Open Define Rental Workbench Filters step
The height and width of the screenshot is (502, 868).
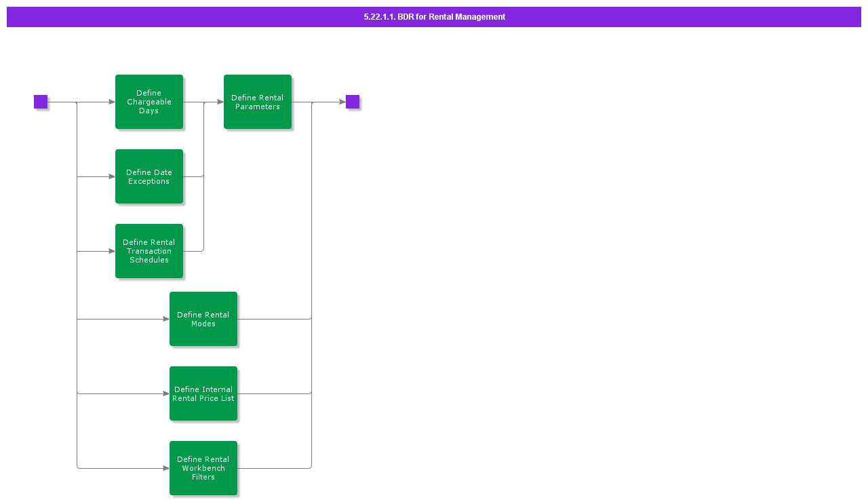203,468
